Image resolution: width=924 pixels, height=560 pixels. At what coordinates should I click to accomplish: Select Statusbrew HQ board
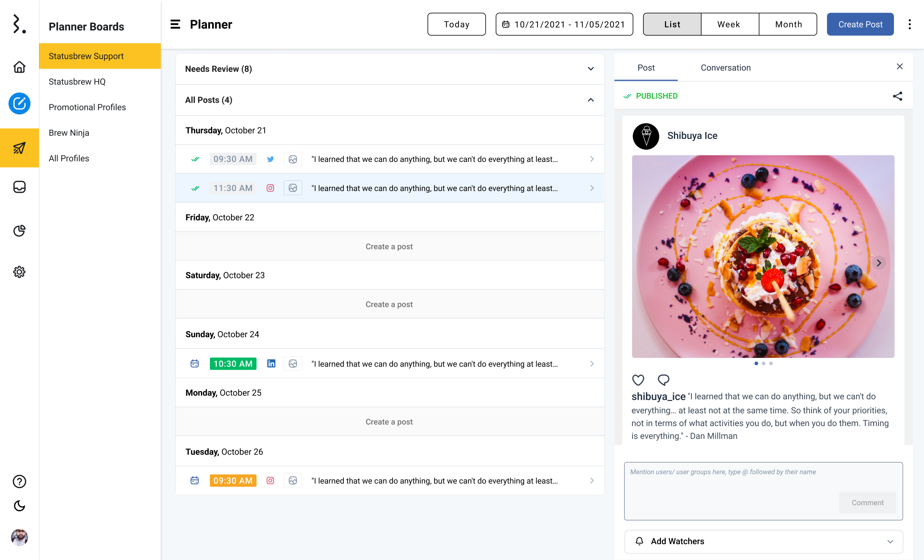77,82
